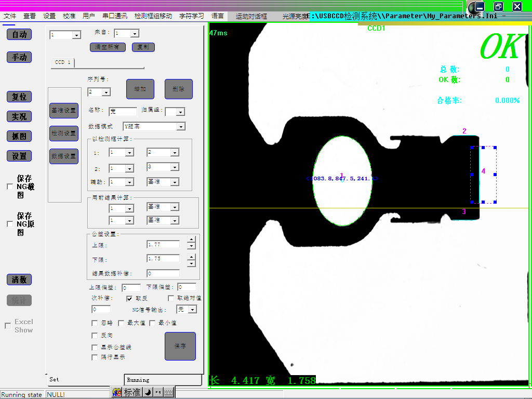Open the 串口通讯 menu
The image size is (532, 399).
[x=114, y=16]
